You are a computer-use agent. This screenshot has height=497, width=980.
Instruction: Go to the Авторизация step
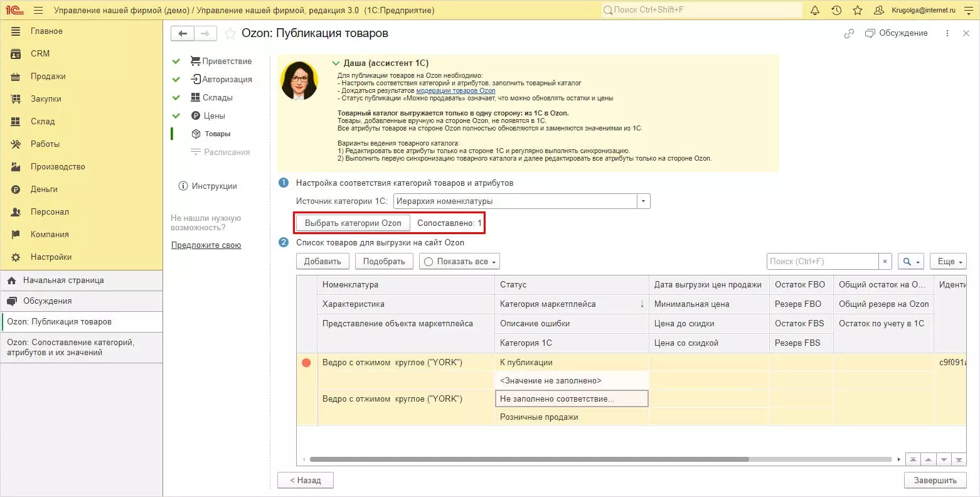click(221, 80)
